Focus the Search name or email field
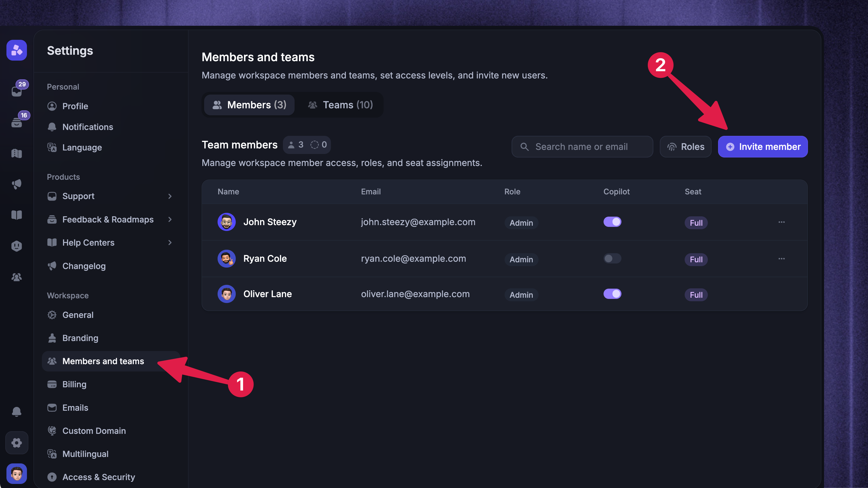Screen dimensions: 868x488 click(582, 146)
